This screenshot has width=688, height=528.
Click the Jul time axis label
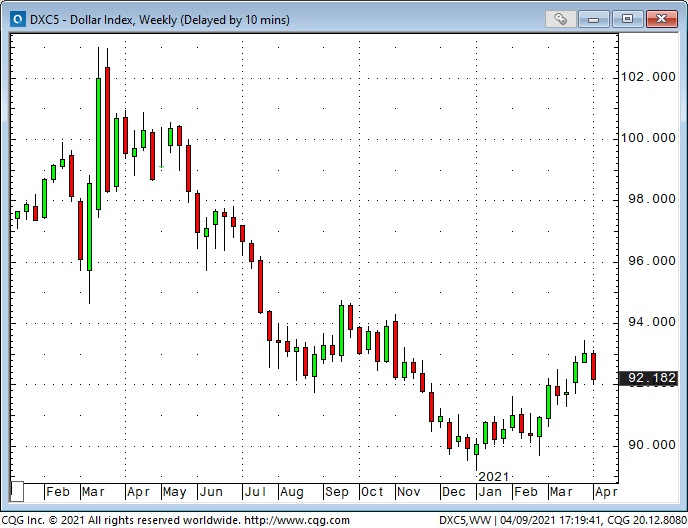[255, 492]
